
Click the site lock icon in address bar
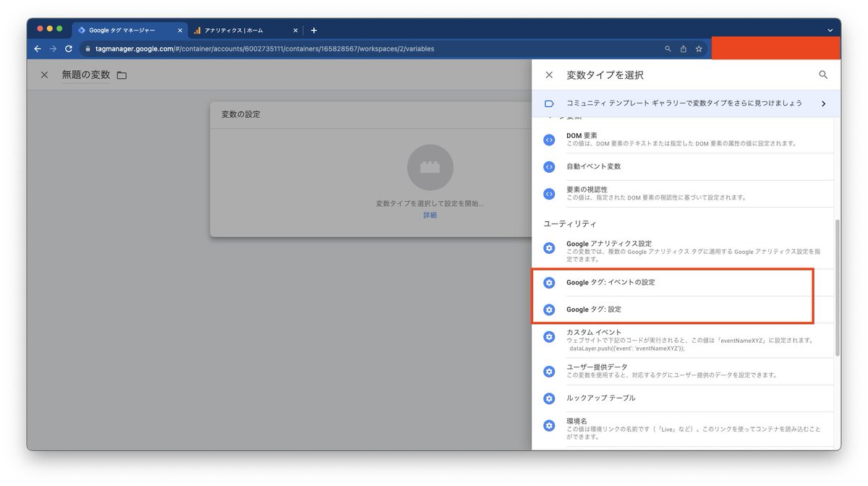tap(87, 49)
